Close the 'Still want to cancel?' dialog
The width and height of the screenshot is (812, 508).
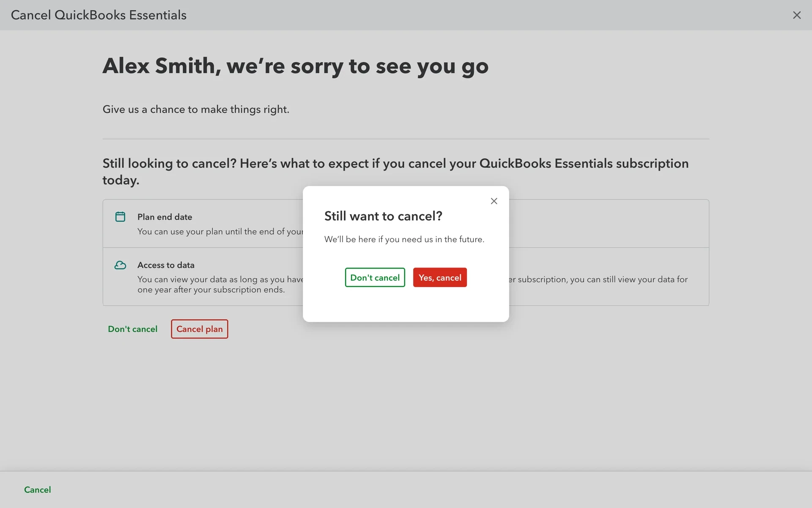point(494,201)
